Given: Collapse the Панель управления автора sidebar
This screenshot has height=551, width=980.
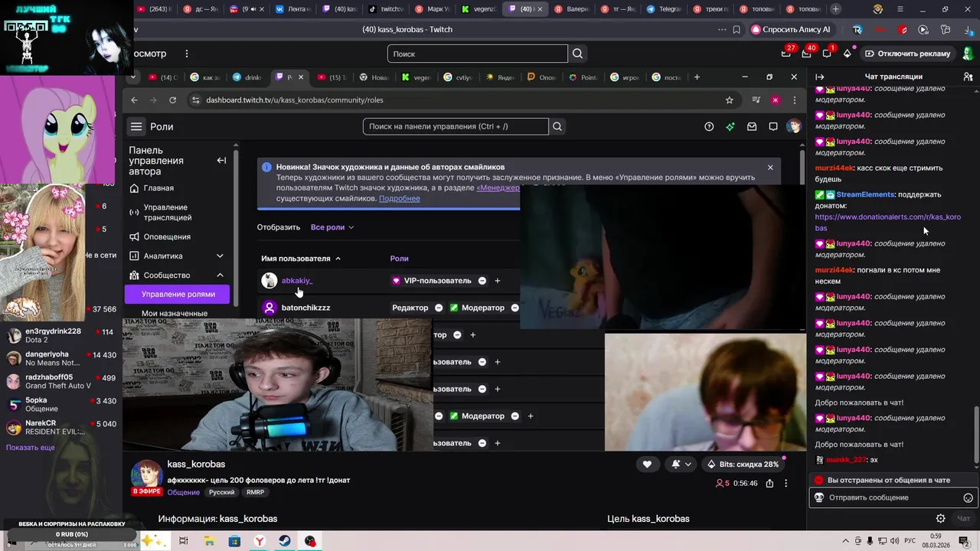Looking at the screenshot, I should pyautogui.click(x=221, y=161).
